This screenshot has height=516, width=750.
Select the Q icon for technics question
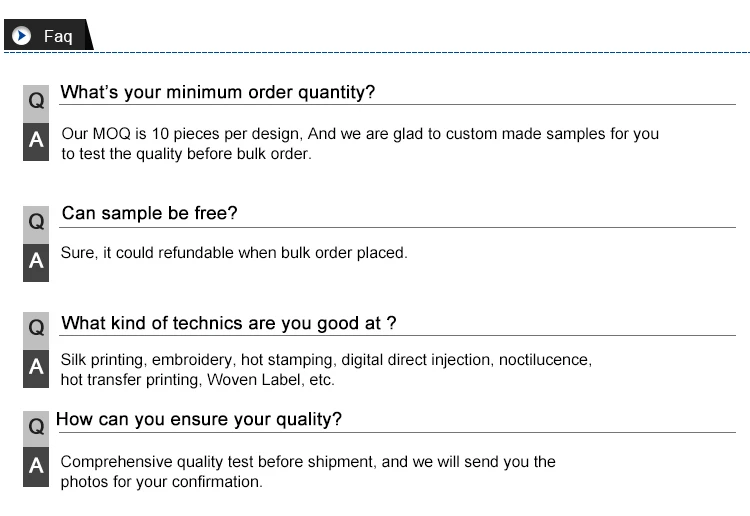36,327
